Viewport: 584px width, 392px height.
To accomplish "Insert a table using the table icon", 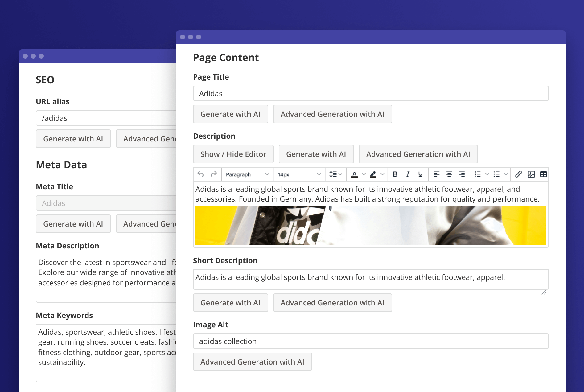I will pyautogui.click(x=543, y=174).
